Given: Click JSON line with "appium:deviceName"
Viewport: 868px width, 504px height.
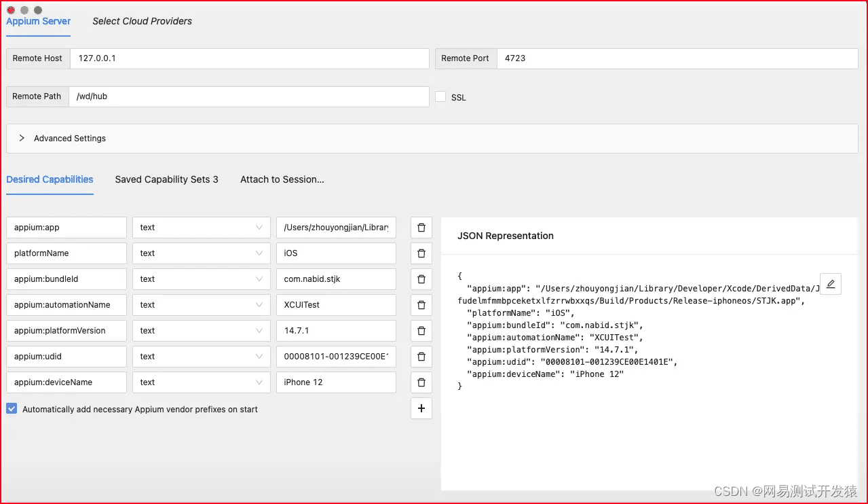Looking at the screenshot, I should [545, 374].
